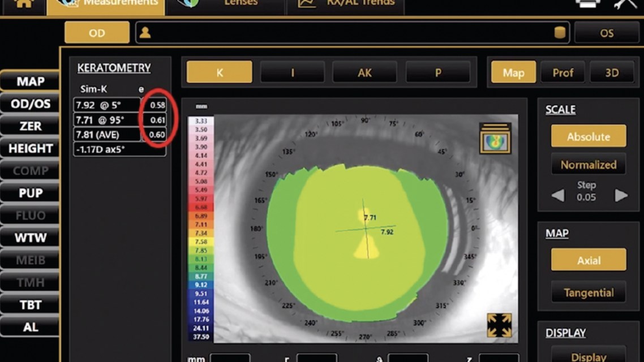
Task: Click the patient name field
Action: point(353,32)
